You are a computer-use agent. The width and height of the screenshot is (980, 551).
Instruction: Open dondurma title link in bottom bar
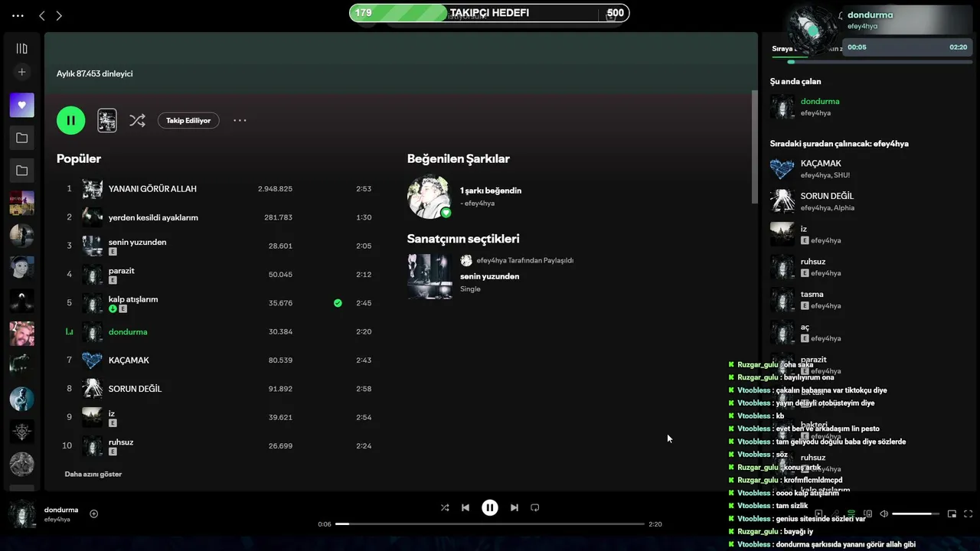point(61,510)
